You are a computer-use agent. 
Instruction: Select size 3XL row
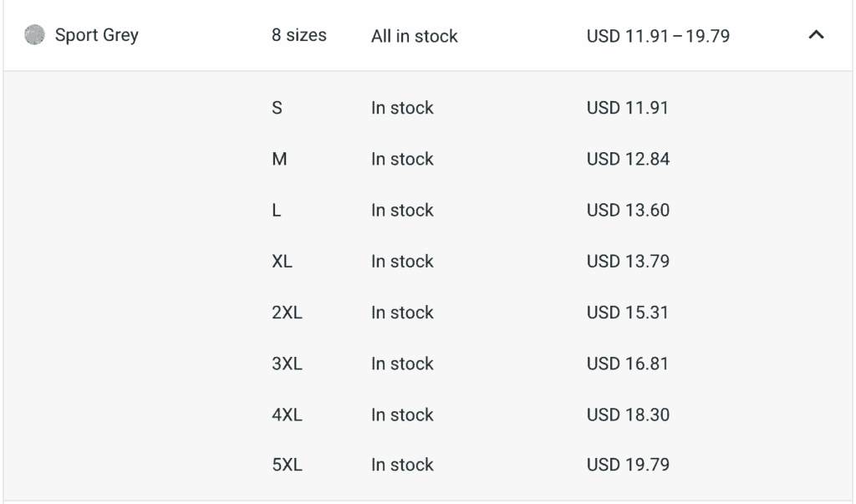pos(428,364)
